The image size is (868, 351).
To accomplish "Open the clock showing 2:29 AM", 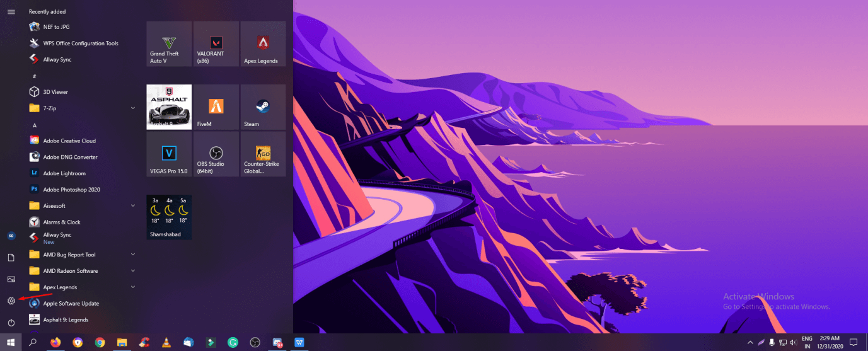I will coord(828,342).
